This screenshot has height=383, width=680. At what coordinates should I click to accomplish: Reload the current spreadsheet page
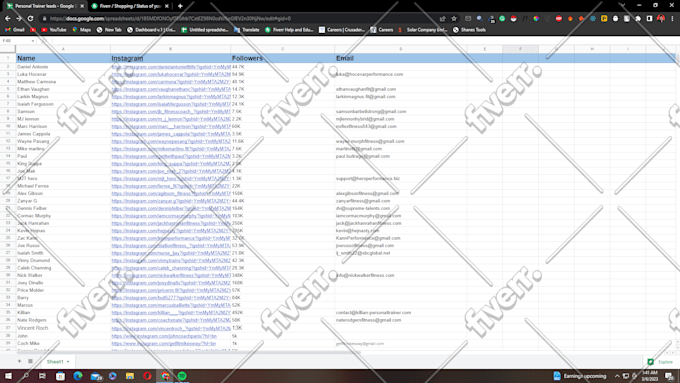[30, 19]
